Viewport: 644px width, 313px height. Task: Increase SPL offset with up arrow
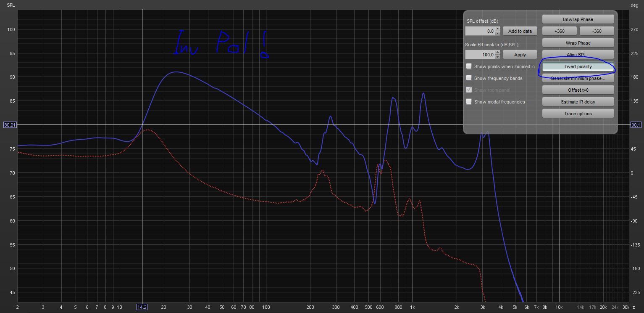click(498, 29)
